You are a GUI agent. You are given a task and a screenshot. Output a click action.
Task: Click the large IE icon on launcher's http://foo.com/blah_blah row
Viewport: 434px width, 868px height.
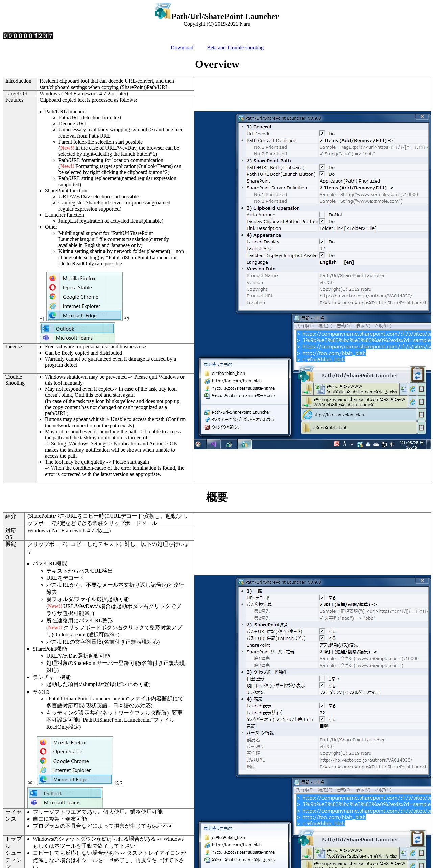coord(307,415)
